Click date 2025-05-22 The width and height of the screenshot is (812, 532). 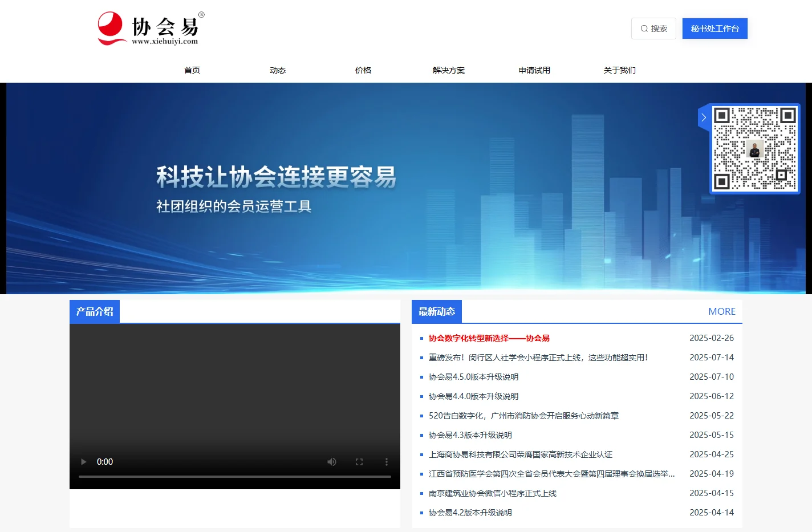point(712,416)
